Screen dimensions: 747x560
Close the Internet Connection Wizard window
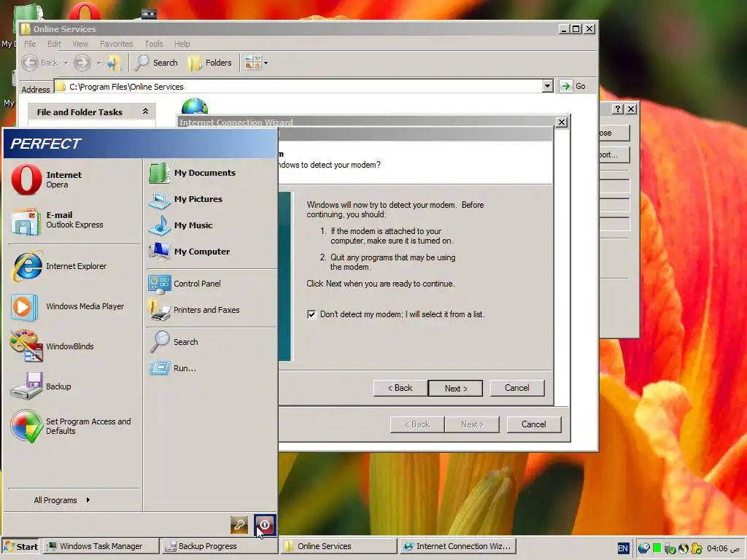(562, 122)
